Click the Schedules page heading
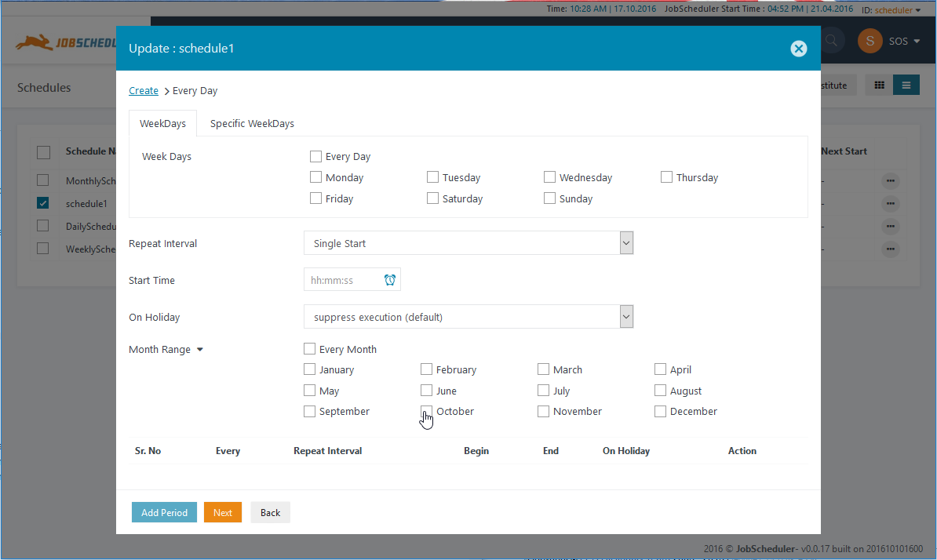 click(44, 88)
